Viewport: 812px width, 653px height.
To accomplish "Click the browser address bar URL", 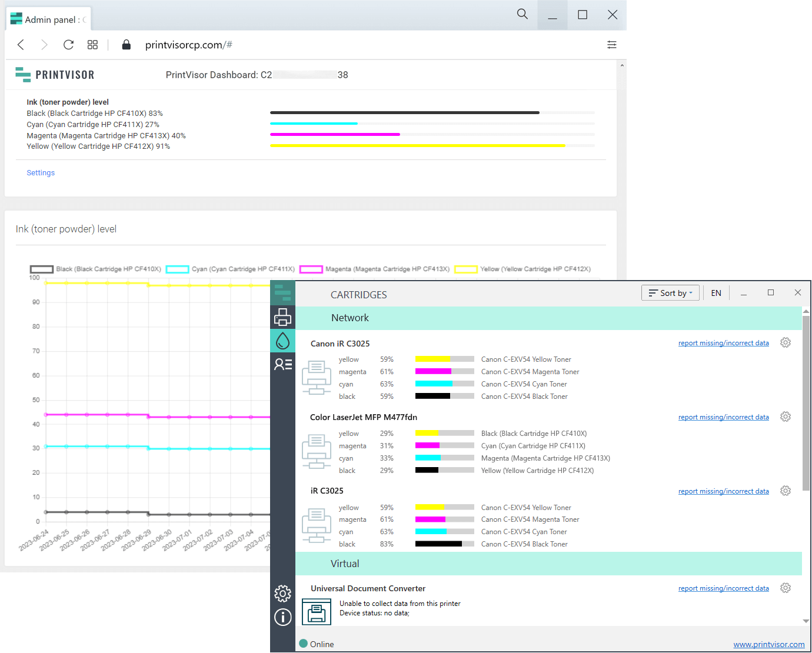I will point(188,45).
